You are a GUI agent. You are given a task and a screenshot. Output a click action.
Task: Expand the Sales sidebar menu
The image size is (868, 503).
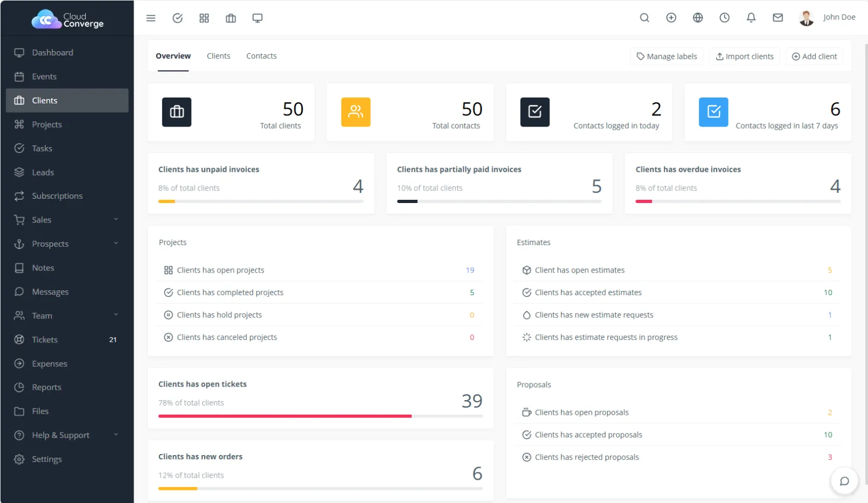[67, 220]
